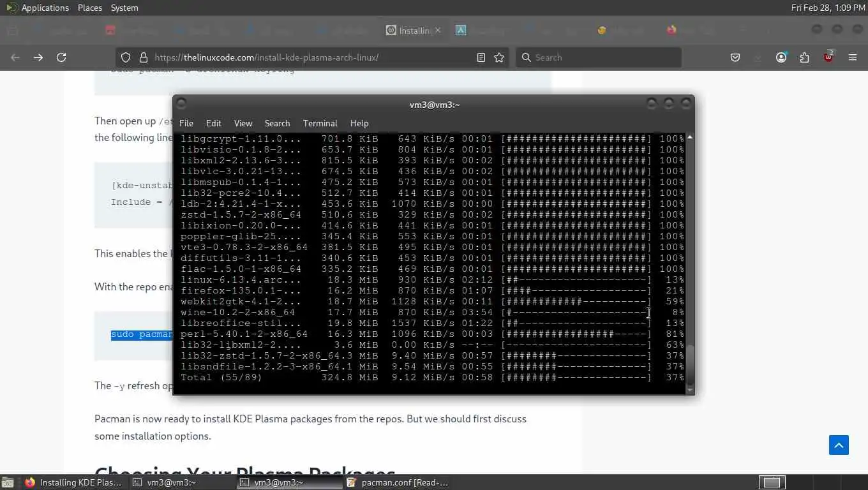Open terminal File menu
Screen dimensions: 868x490
click(x=186, y=123)
